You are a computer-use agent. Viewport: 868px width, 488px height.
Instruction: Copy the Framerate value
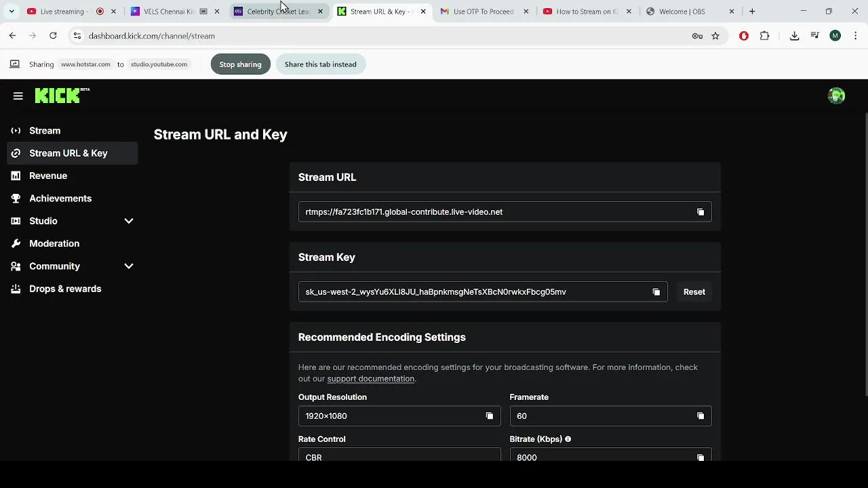tap(701, 416)
